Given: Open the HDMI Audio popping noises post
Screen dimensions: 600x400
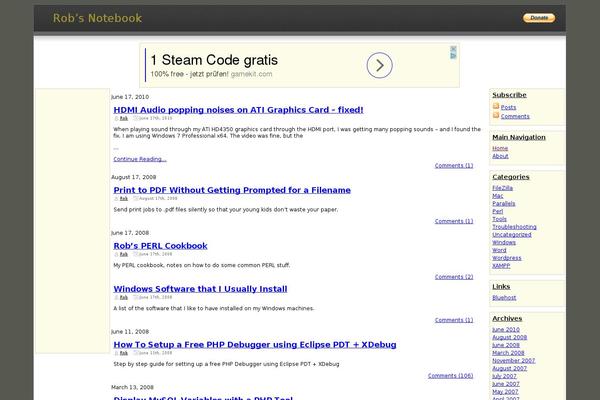Looking at the screenshot, I should tap(238, 110).
